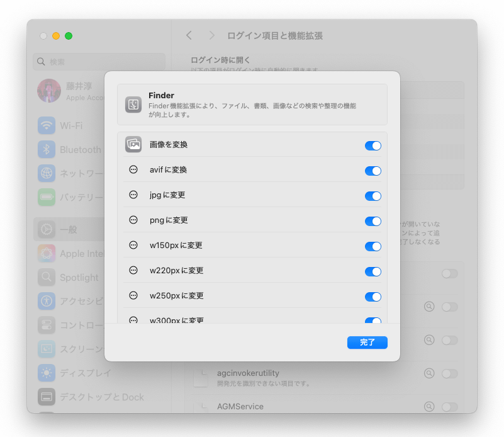Click the back navigation chevron

[x=189, y=36]
